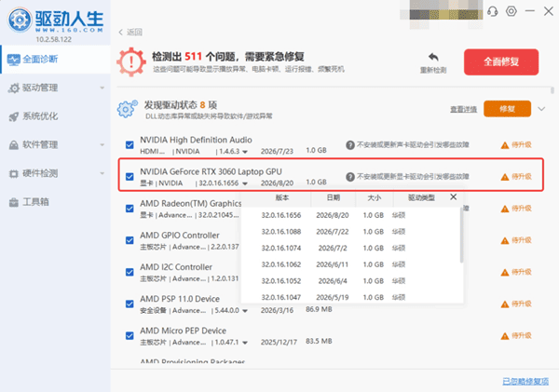Click the 驱动类型 column header
Screen dimensions: 559x392
421,197
